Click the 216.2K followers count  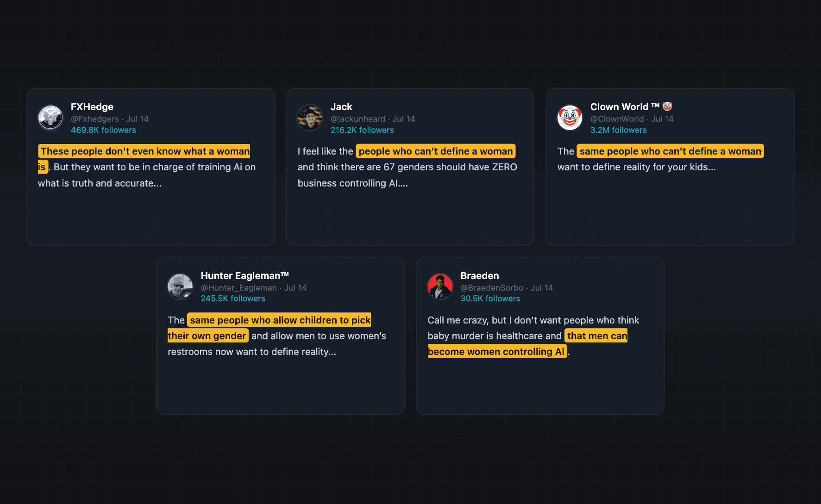(x=362, y=130)
